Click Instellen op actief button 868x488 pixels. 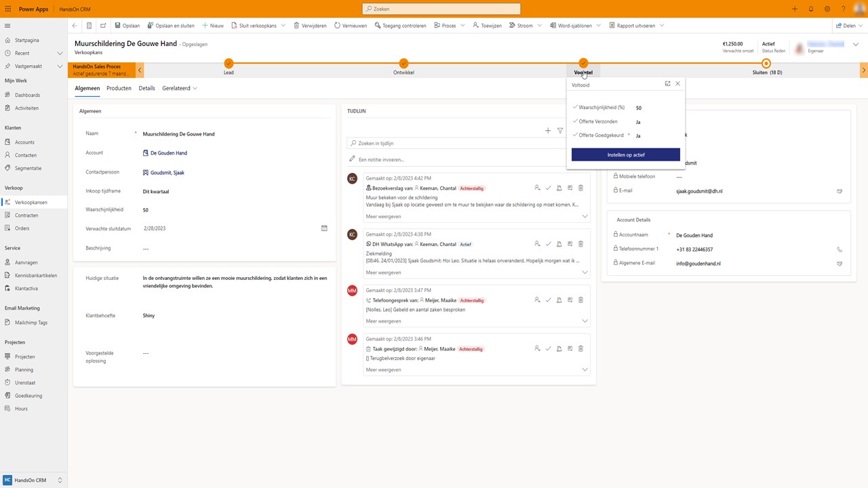(626, 155)
